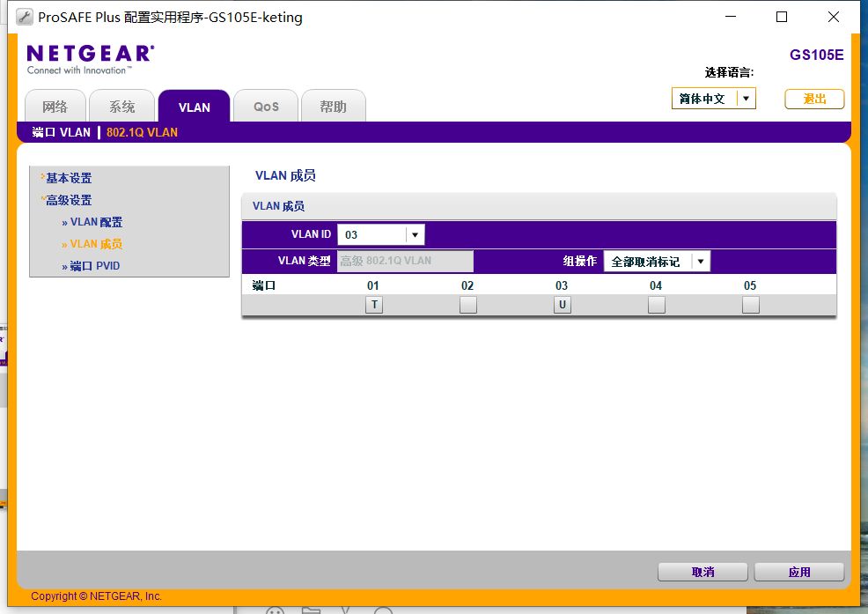Image resolution: width=868 pixels, height=614 pixels.
Task: Open the 端口 VLAN submenu
Action: [61, 132]
